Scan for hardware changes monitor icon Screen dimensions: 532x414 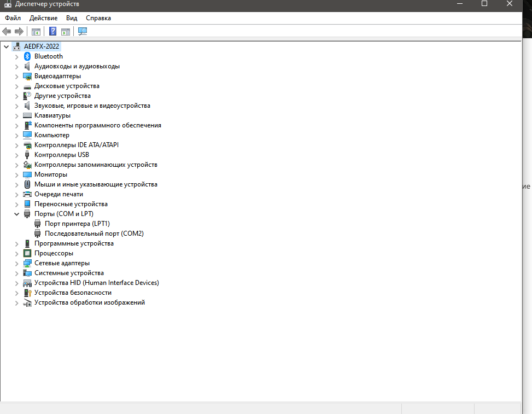(83, 31)
